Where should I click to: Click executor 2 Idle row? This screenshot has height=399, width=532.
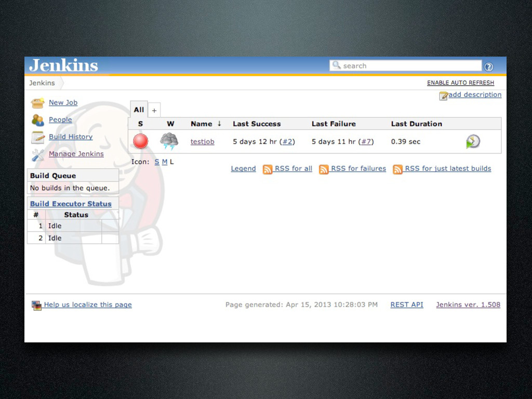[73, 238]
